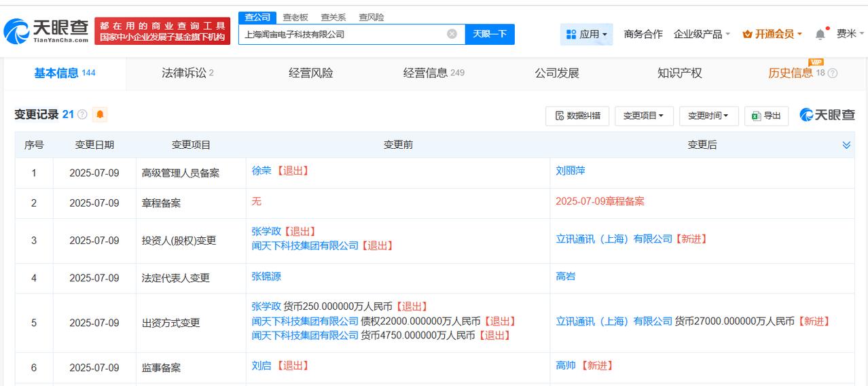
Task: Open 闻天下科技集团有限公司 货币4750万 entry
Action: click(305, 335)
